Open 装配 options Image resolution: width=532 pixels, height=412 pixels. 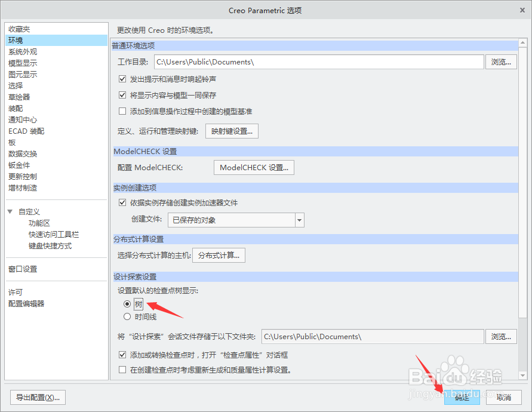point(16,108)
